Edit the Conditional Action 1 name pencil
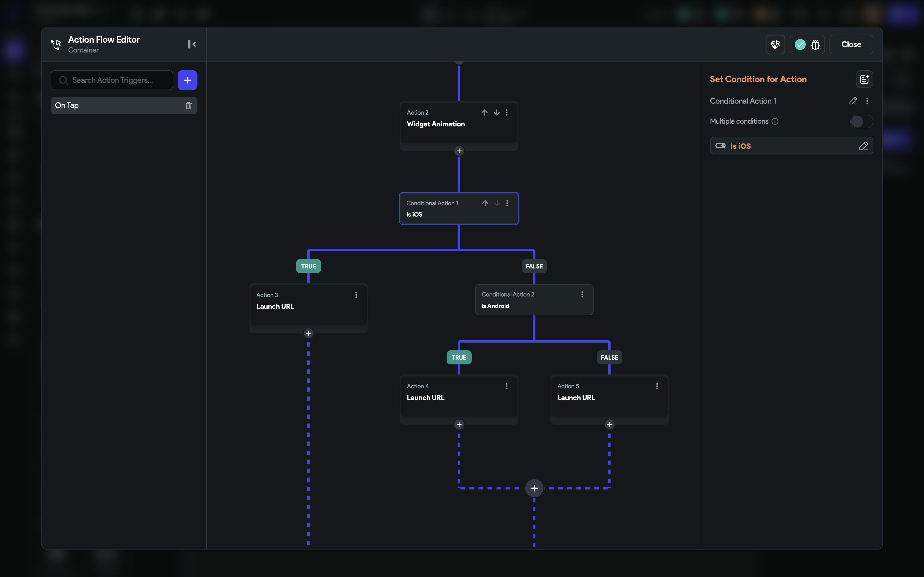This screenshot has width=924, height=577. [853, 101]
